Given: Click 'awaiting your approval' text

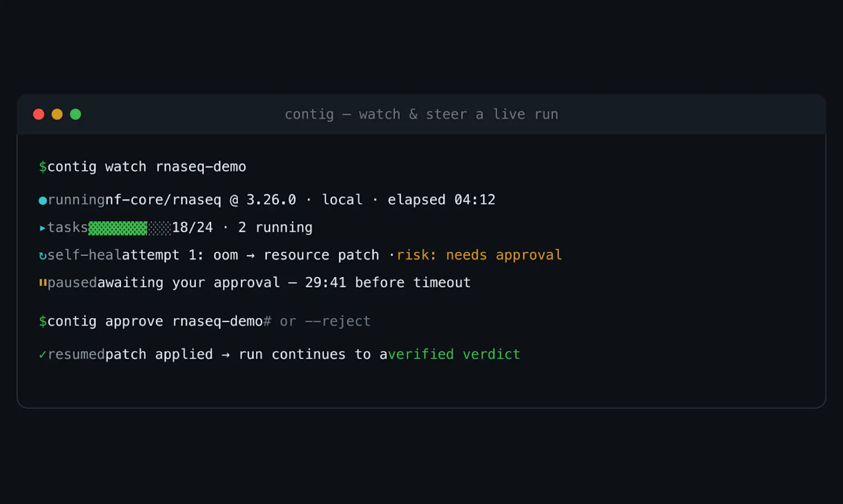Looking at the screenshot, I should tap(189, 283).
